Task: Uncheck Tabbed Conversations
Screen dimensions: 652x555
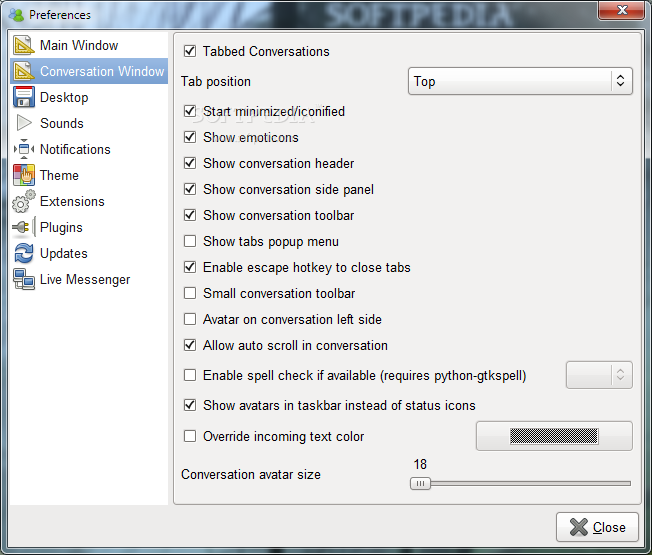Action: pyautogui.click(x=190, y=51)
